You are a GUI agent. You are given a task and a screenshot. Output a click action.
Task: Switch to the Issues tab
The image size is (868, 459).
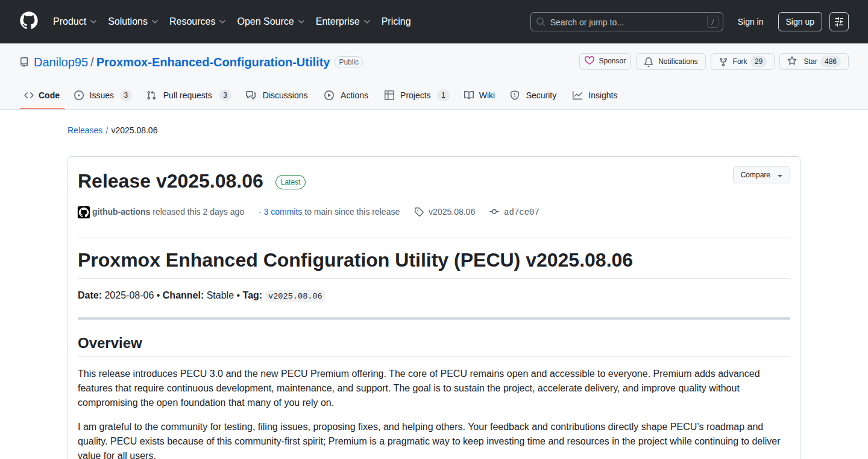[102, 95]
